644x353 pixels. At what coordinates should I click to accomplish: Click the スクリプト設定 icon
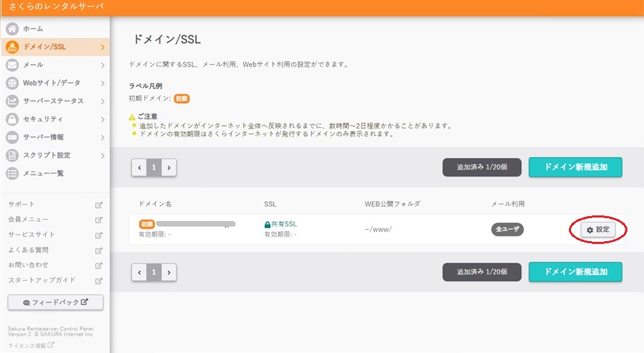click(12, 155)
